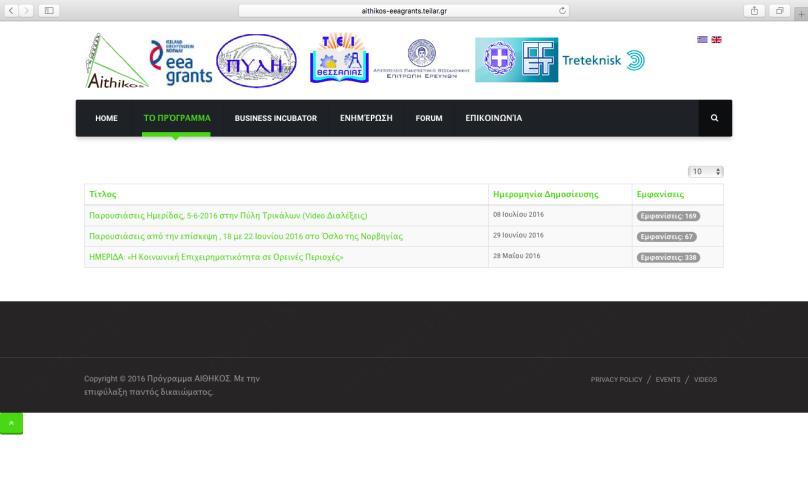Open ΕΠΙΚΟΙΝΩΝΊΑ menu item

[494, 118]
